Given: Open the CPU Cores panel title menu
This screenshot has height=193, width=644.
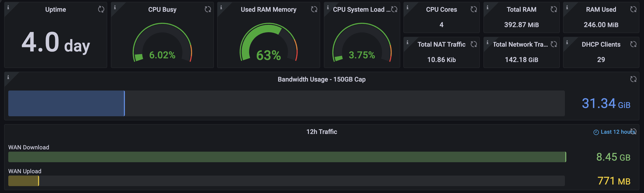Looking at the screenshot, I should pos(441,9).
